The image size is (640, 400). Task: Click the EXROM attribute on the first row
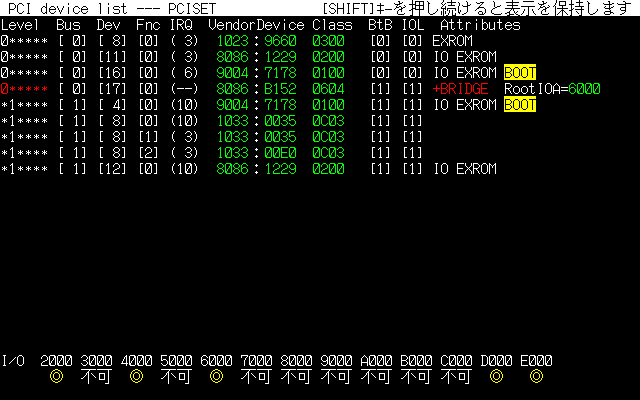(x=453, y=41)
